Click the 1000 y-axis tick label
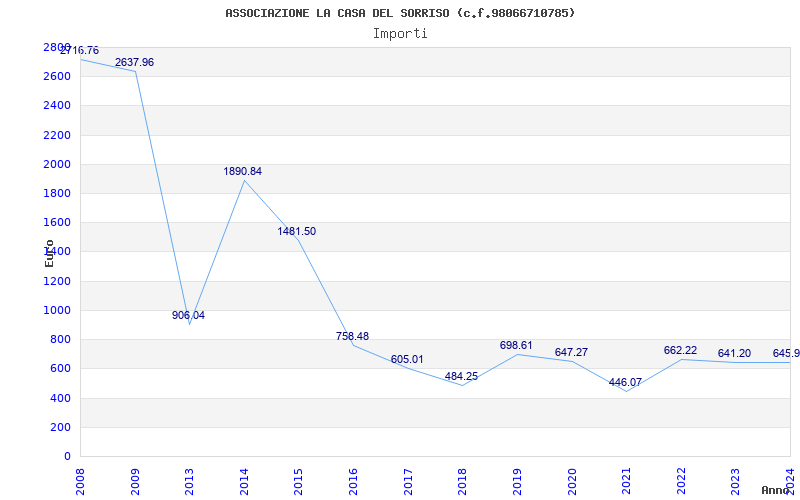 57,310
